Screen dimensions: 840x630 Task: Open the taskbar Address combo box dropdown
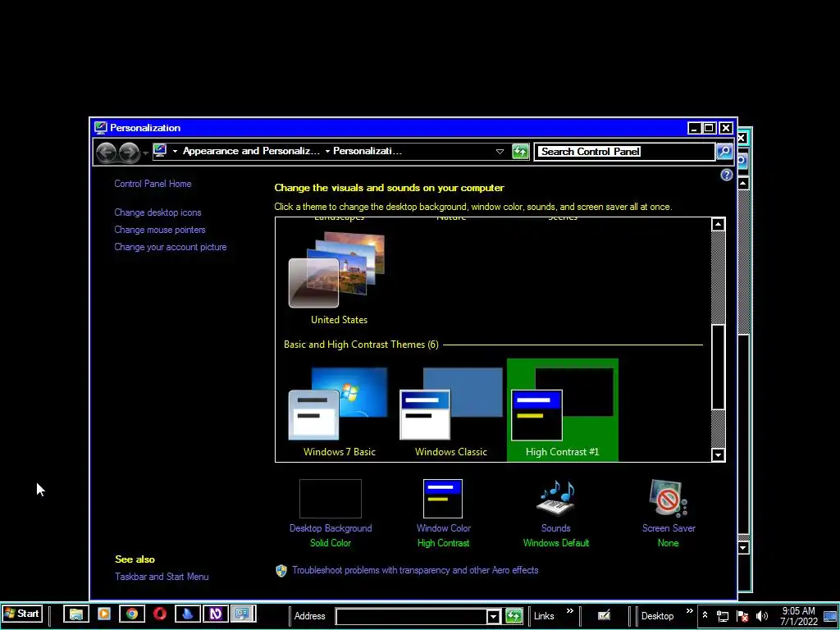tap(493, 617)
